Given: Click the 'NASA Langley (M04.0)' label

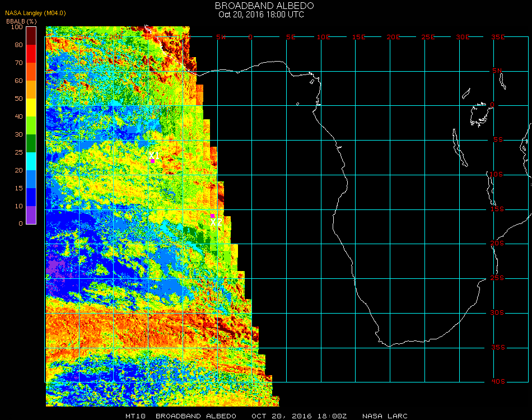Looking at the screenshot, I should 35,13.
